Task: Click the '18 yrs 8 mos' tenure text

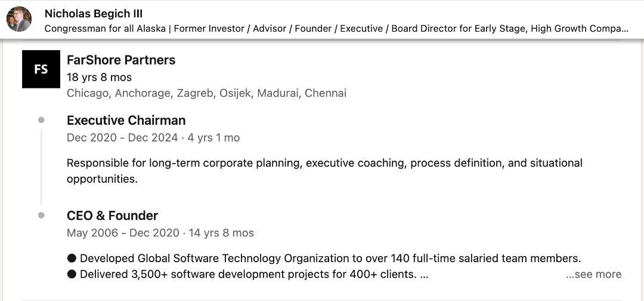Action: tap(99, 77)
